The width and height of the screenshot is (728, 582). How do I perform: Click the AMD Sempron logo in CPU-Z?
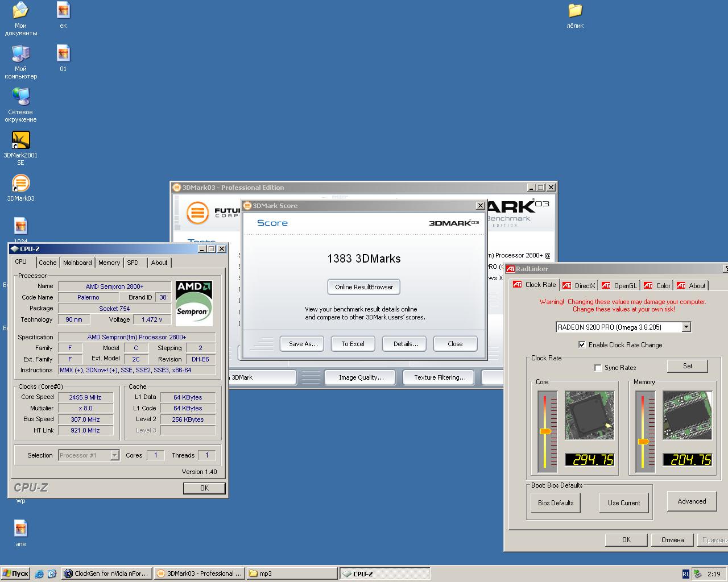pyautogui.click(x=194, y=302)
